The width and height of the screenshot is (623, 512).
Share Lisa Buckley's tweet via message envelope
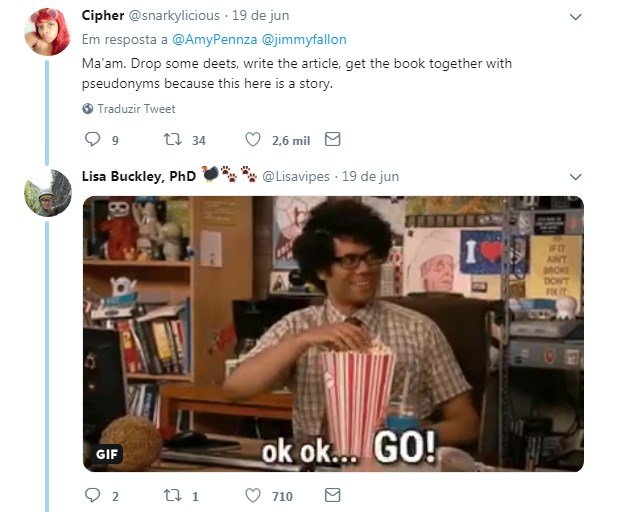pyautogui.click(x=333, y=495)
